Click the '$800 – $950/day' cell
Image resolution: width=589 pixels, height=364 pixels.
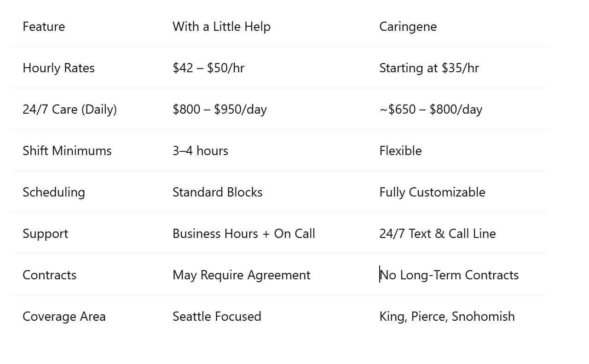[219, 110]
